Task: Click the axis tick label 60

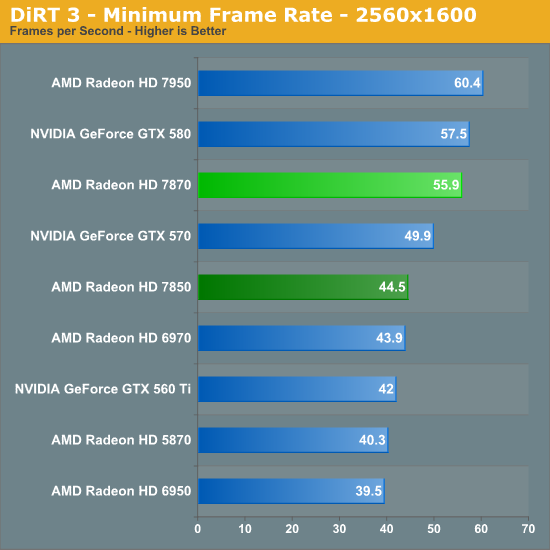Action: [481, 529]
